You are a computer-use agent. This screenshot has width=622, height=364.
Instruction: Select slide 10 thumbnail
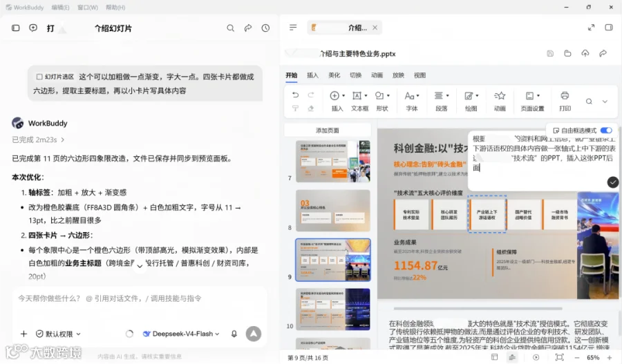333,309
